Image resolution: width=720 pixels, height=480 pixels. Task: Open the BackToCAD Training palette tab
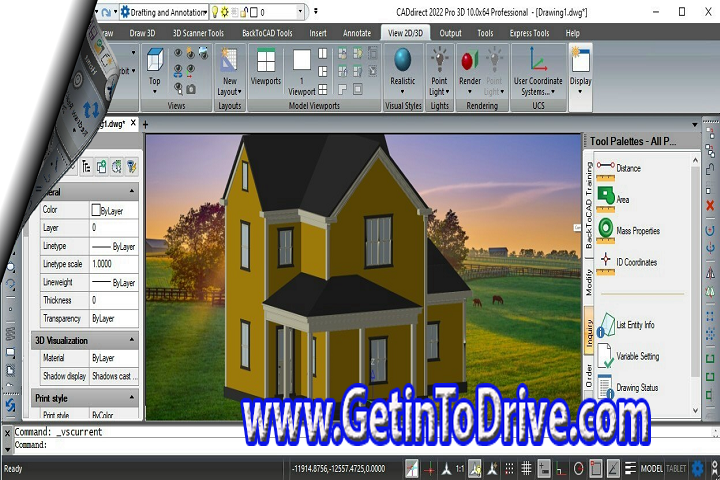pyautogui.click(x=588, y=205)
